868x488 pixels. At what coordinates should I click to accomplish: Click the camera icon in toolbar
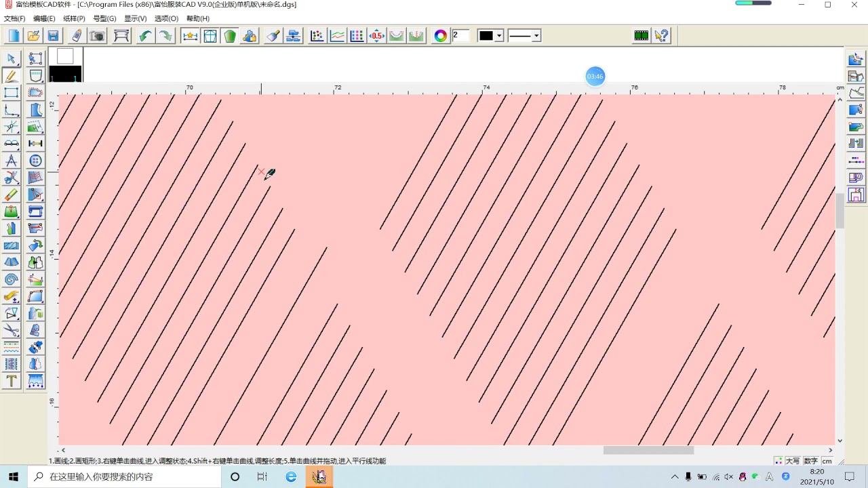(x=98, y=36)
